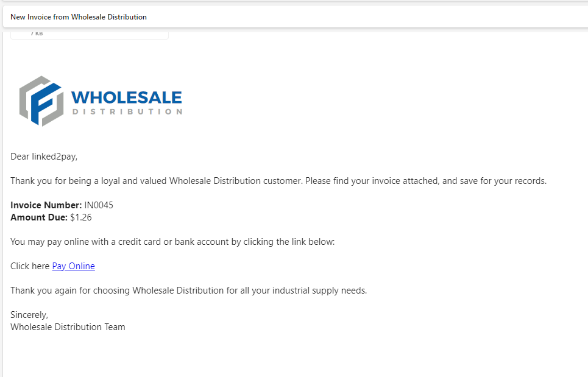Click the $1.26 amount value
The height and width of the screenshot is (377, 588).
[81, 217]
